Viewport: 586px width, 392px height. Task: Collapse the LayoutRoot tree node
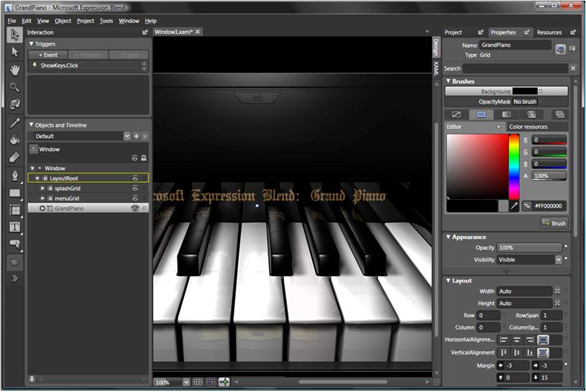[37, 178]
